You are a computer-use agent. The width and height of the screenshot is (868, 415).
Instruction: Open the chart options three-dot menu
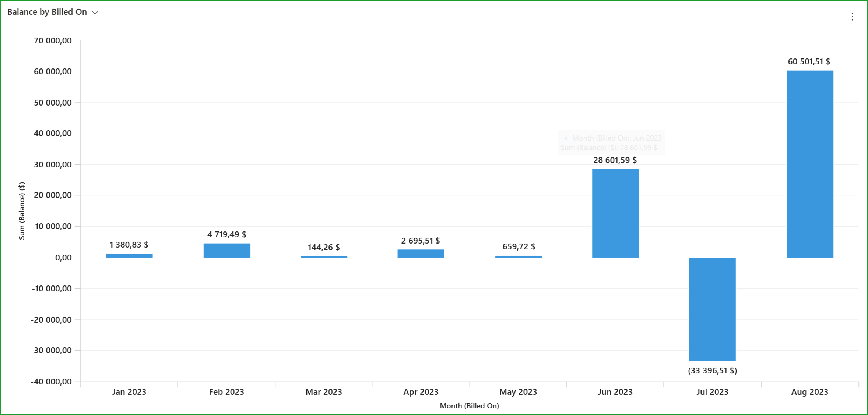pos(853,16)
